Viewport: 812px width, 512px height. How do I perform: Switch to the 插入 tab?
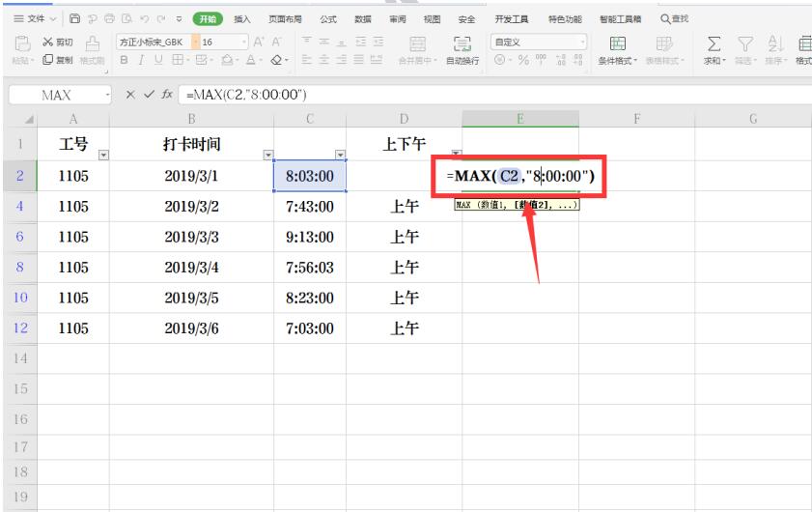(241, 19)
